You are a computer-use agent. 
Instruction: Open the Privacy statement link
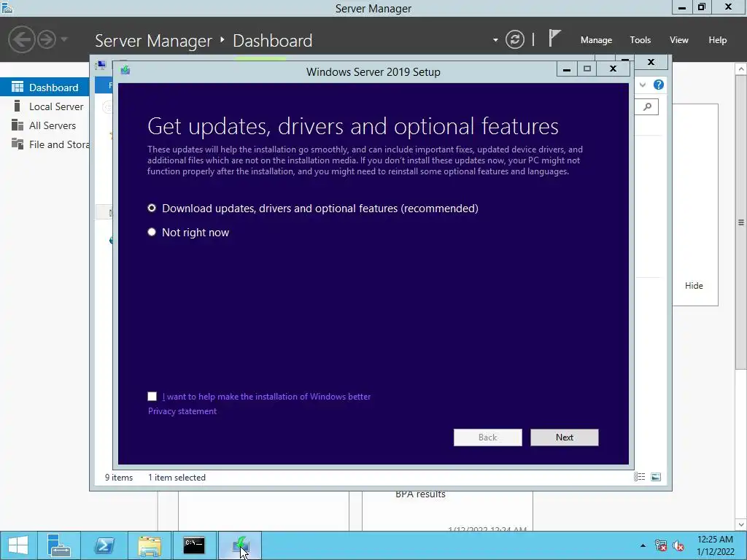click(182, 411)
